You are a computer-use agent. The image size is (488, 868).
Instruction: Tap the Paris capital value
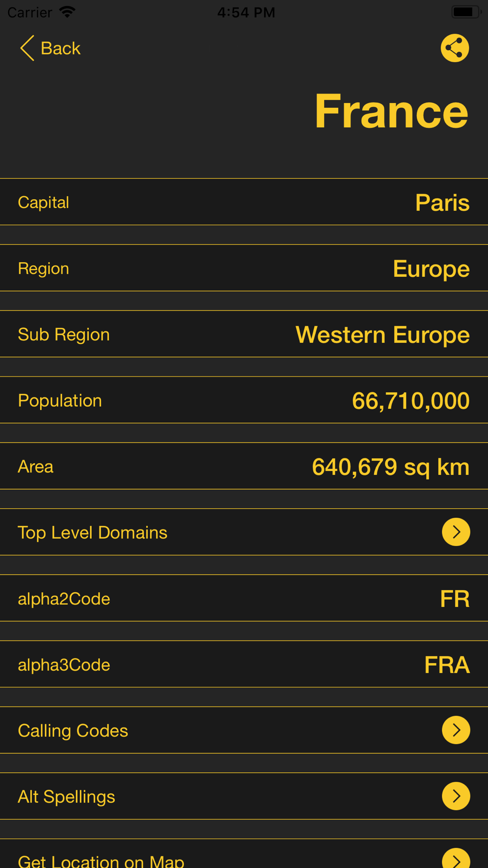tap(442, 202)
